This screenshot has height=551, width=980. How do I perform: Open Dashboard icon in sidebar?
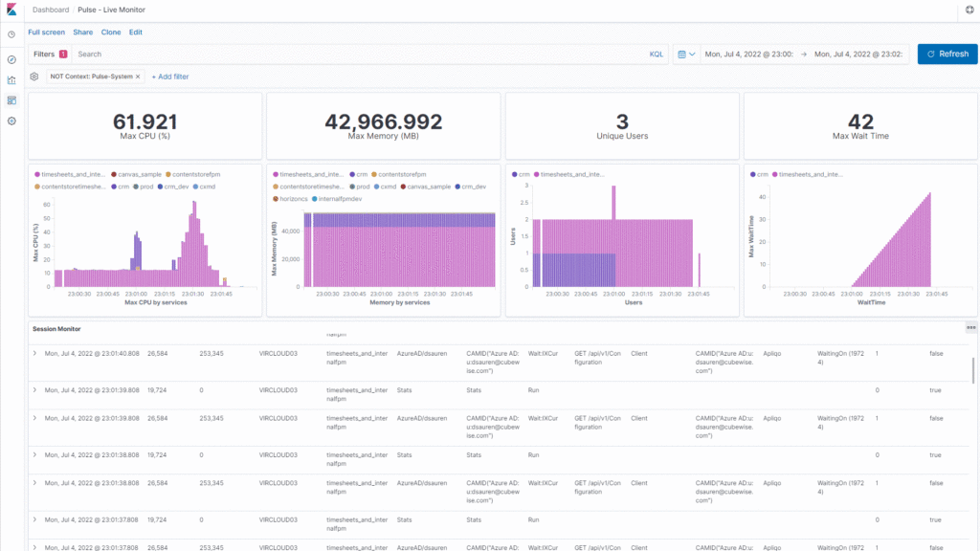[x=11, y=100]
